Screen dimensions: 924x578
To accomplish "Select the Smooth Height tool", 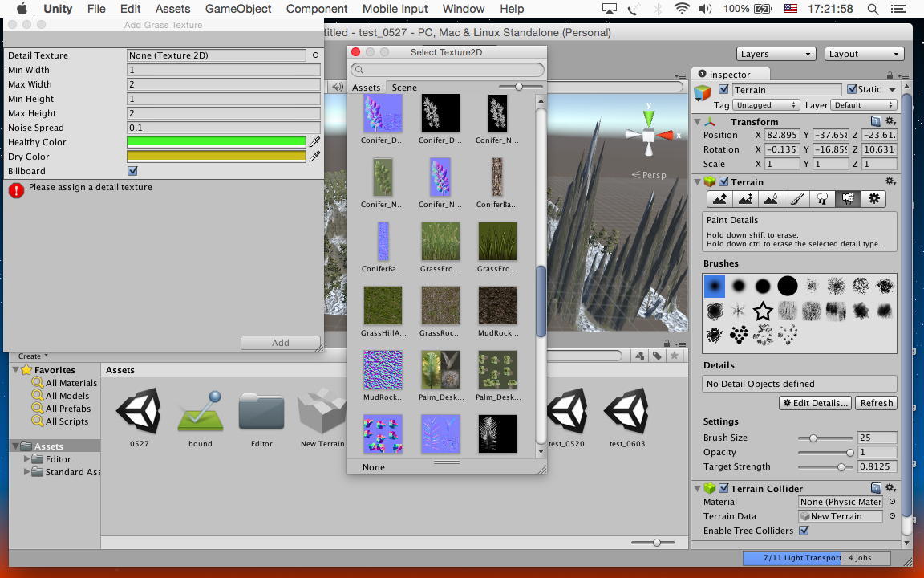I will click(x=771, y=199).
